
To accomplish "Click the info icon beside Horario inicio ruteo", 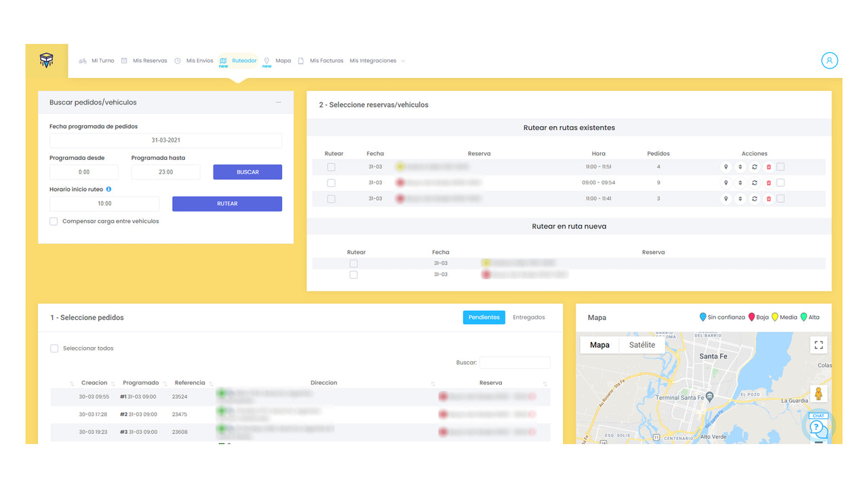I will pyautogui.click(x=108, y=190).
